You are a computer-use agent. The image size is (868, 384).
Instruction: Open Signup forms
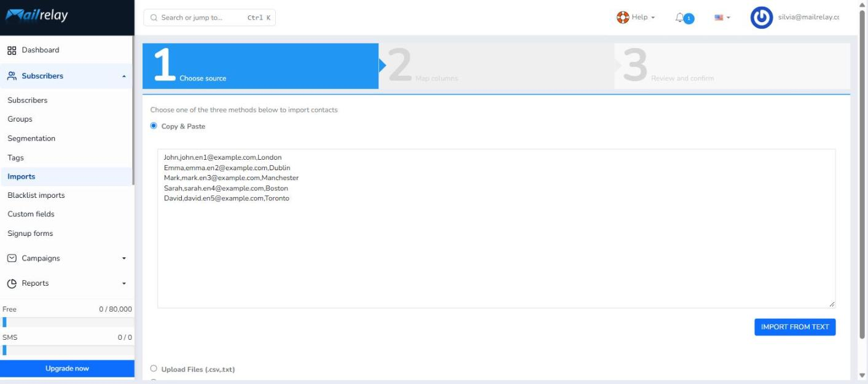pos(30,233)
